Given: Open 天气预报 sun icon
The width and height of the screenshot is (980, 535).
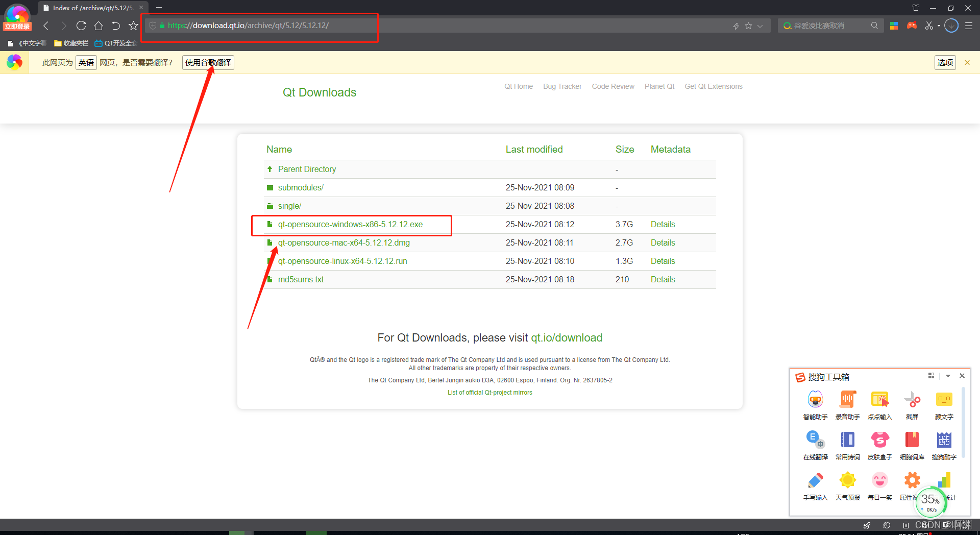Looking at the screenshot, I should pyautogui.click(x=847, y=486).
